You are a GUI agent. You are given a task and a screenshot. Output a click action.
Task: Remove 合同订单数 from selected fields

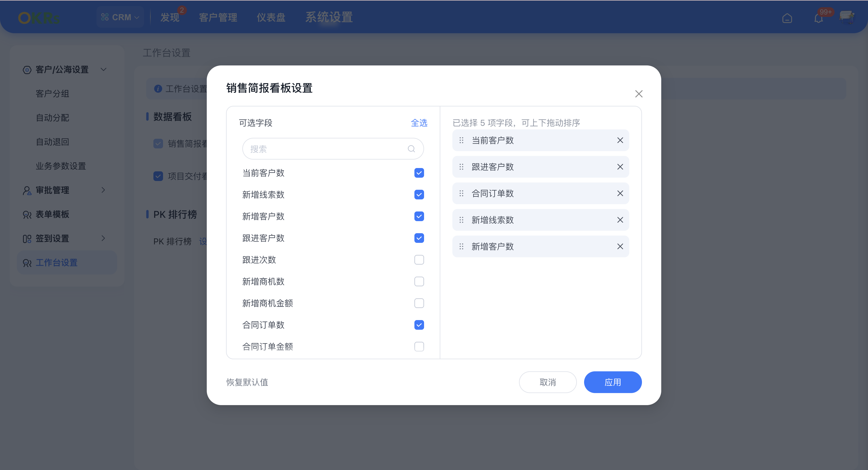pos(620,193)
